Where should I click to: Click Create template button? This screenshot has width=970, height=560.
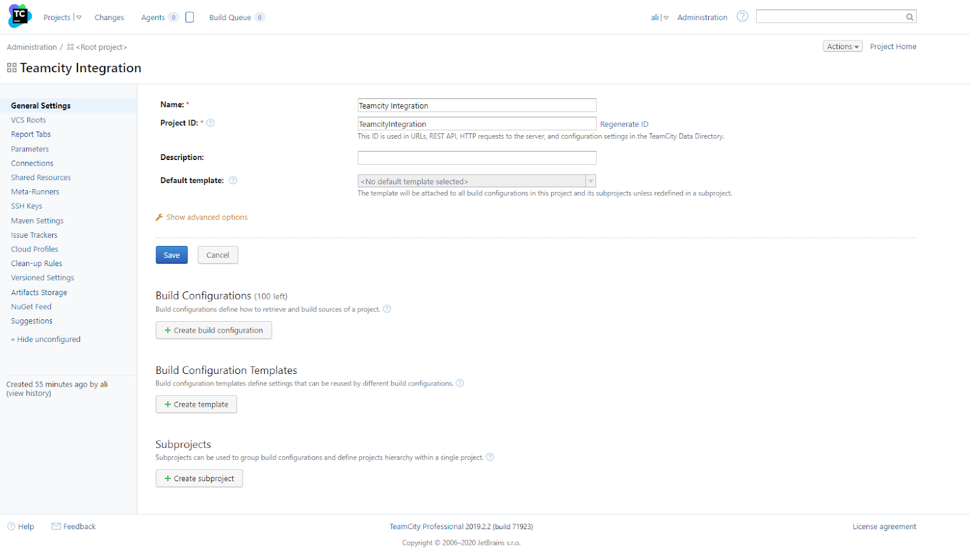click(x=196, y=404)
